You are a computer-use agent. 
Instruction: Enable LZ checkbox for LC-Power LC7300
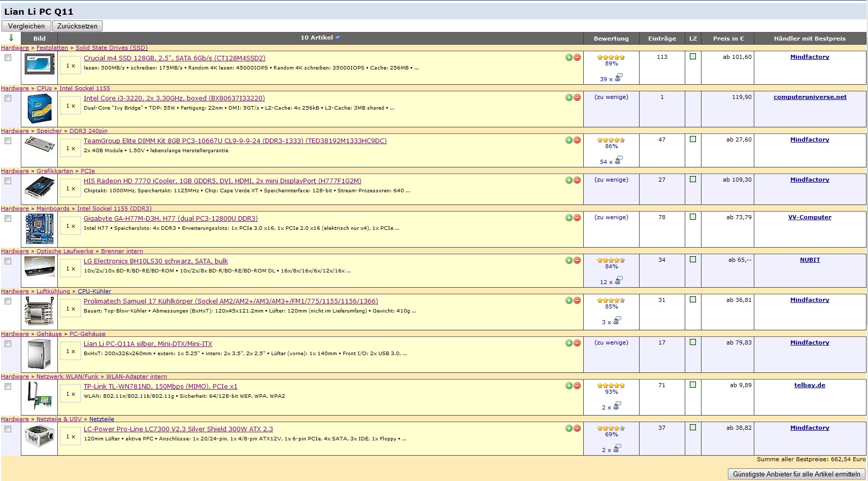click(693, 427)
